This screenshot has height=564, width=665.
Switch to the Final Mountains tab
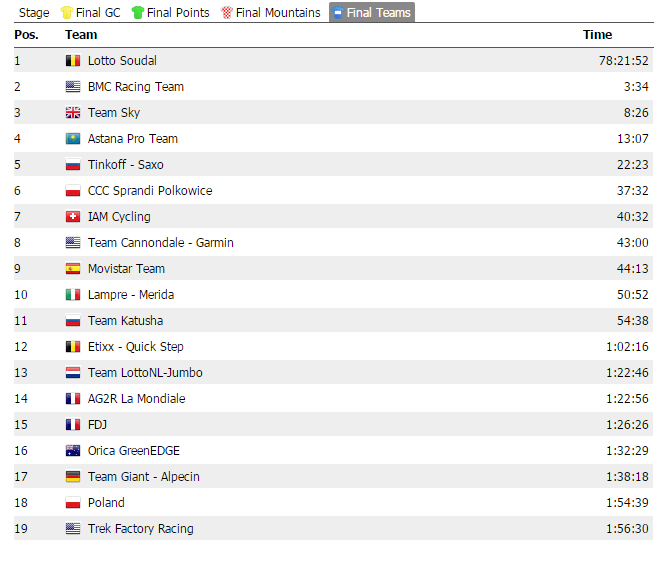[x=271, y=13]
